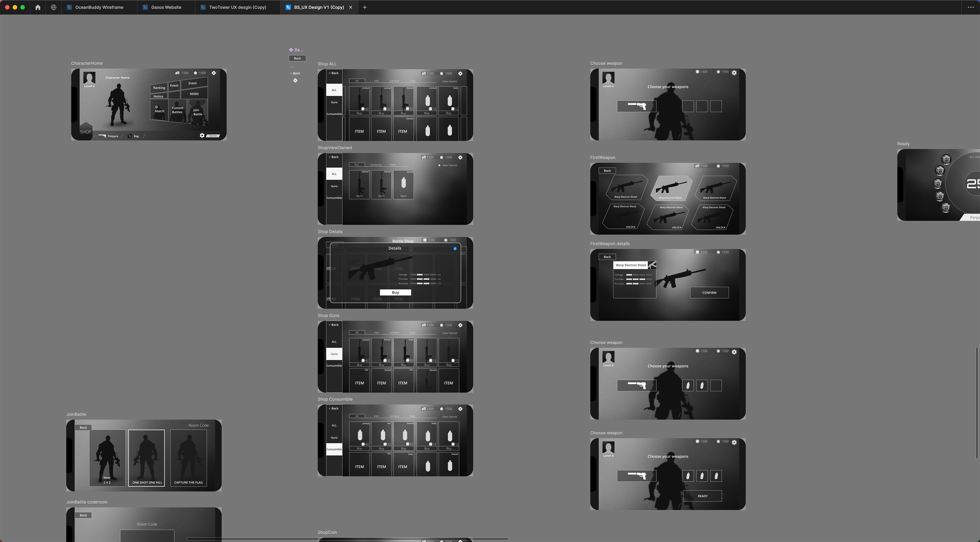Click the Fire Rate stat bar in Shop Details
This screenshot has height=542, width=980.
pyautogui.click(x=423, y=279)
